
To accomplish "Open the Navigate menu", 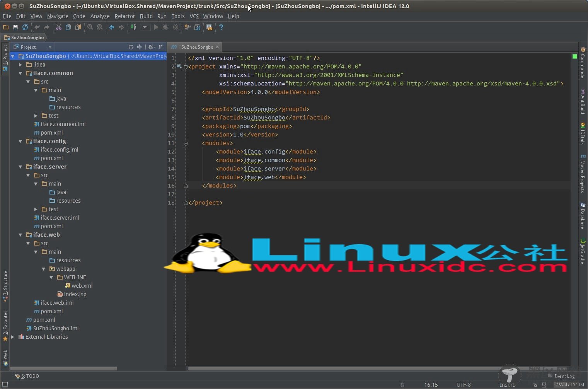I will coord(58,16).
